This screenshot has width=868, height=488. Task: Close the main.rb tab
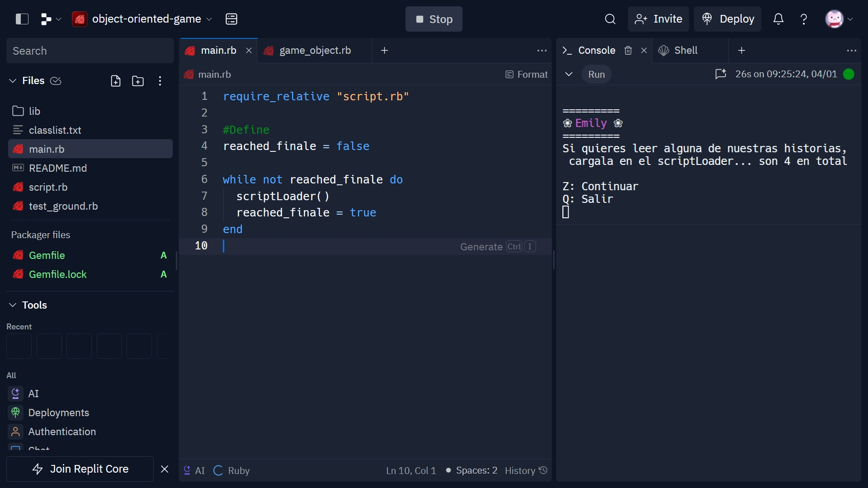pyautogui.click(x=249, y=51)
